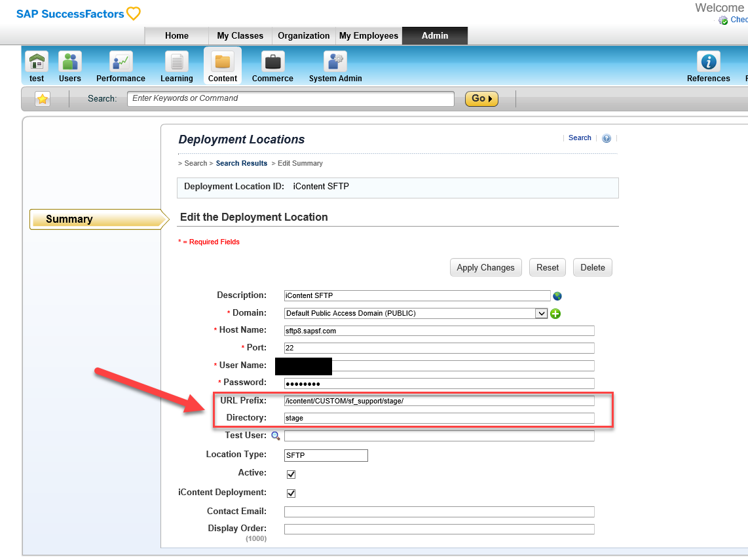Select the Summary side tab
The height and width of the screenshot is (560, 748).
coord(99,219)
